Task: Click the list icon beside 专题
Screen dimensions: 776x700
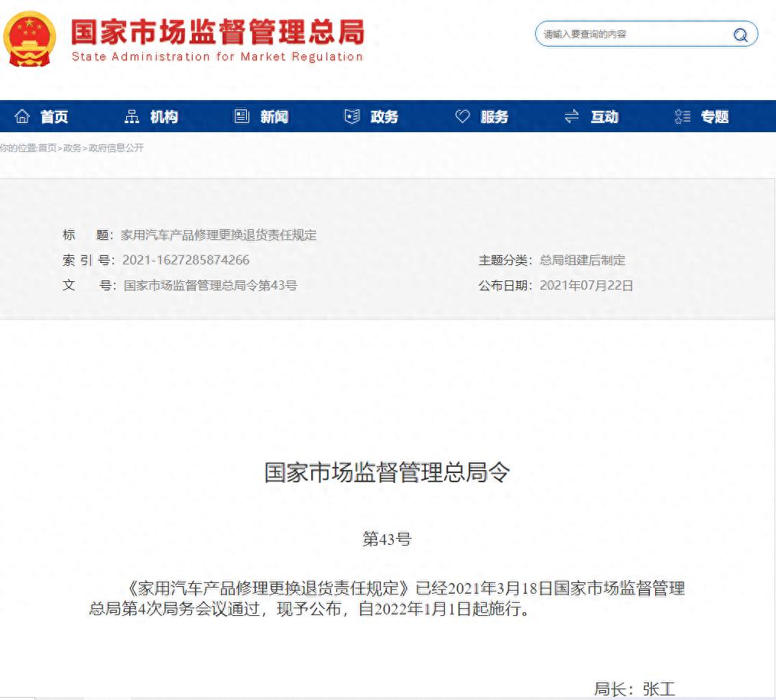Action: pyautogui.click(x=683, y=116)
